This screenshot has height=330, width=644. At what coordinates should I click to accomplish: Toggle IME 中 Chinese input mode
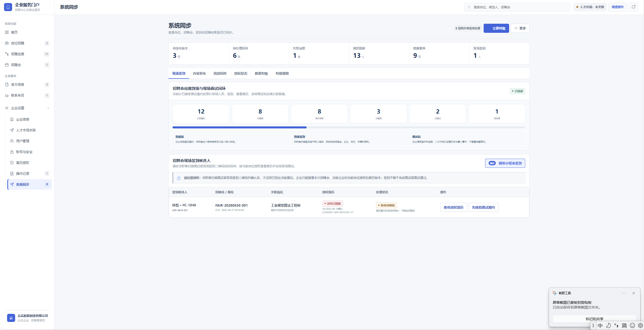[x=600, y=325]
